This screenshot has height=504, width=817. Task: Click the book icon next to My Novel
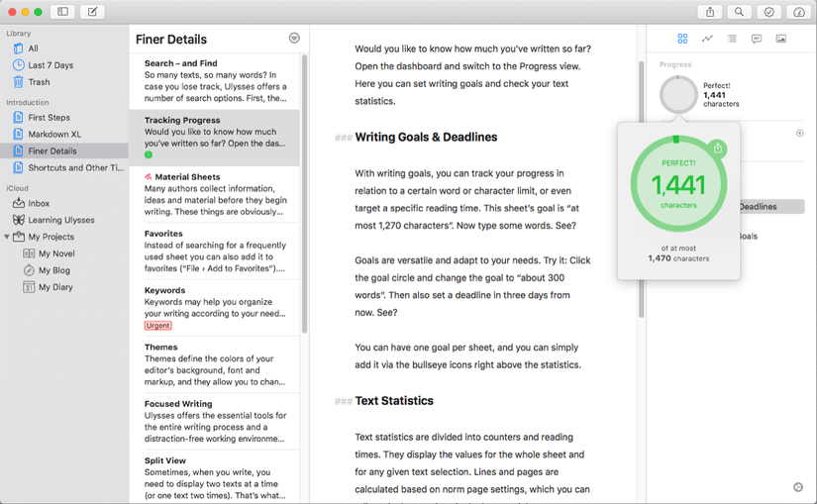pos(29,253)
